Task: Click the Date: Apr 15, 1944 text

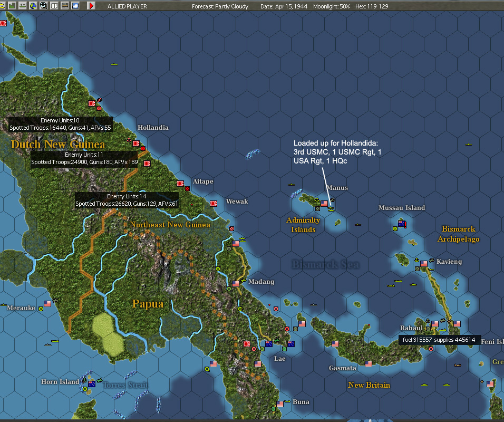Action: 284,6
